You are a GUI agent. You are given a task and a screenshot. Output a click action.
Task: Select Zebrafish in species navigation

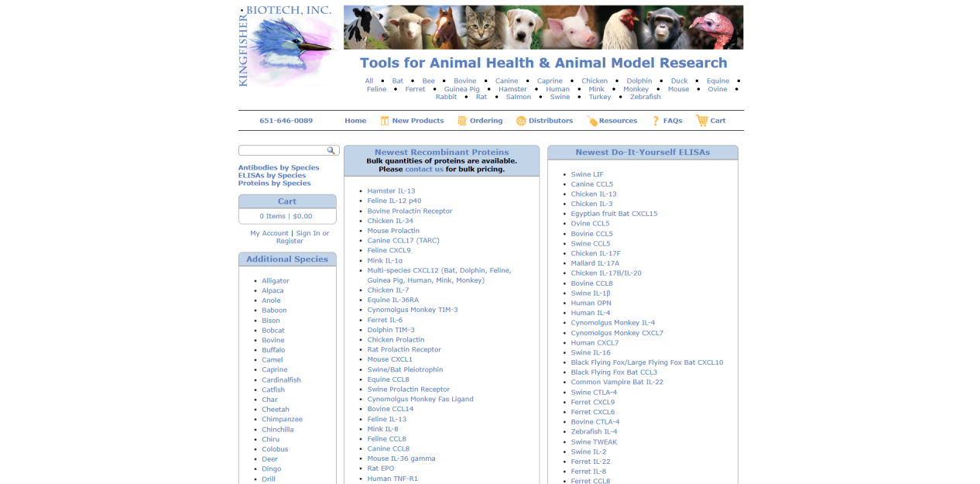click(x=645, y=98)
